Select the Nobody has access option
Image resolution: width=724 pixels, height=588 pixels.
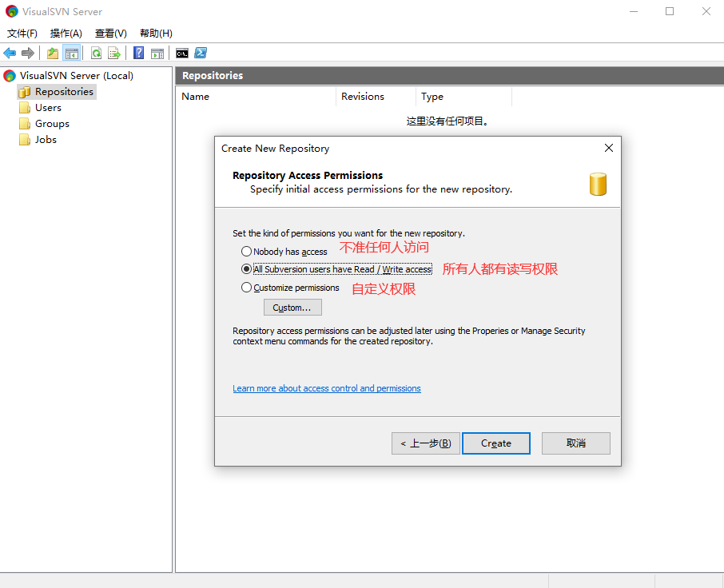246,252
